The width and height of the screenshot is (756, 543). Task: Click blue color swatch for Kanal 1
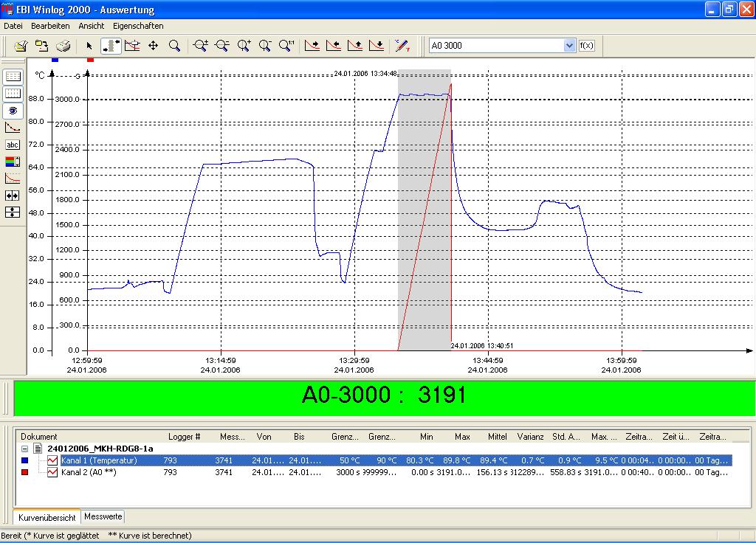click(x=25, y=460)
